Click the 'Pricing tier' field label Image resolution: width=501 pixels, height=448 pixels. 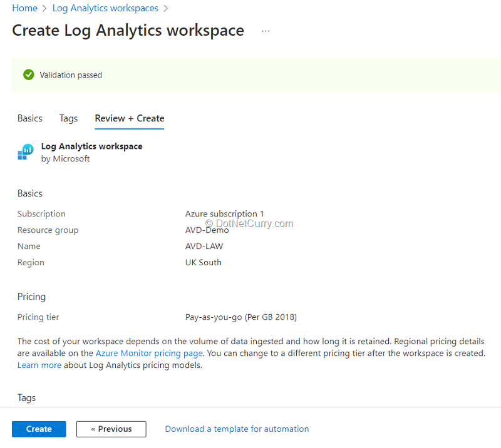[38, 317]
